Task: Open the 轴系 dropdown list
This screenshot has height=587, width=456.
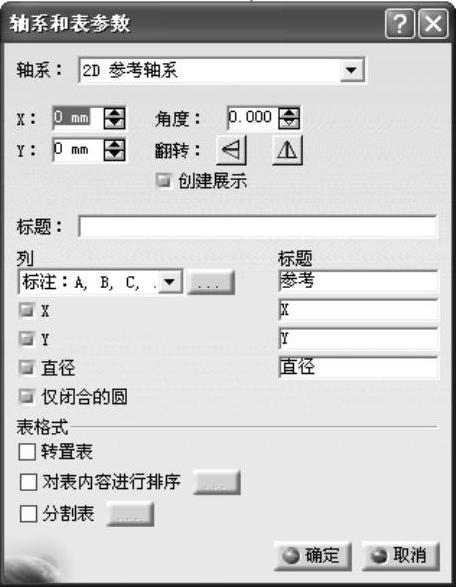Action: tap(351, 70)
